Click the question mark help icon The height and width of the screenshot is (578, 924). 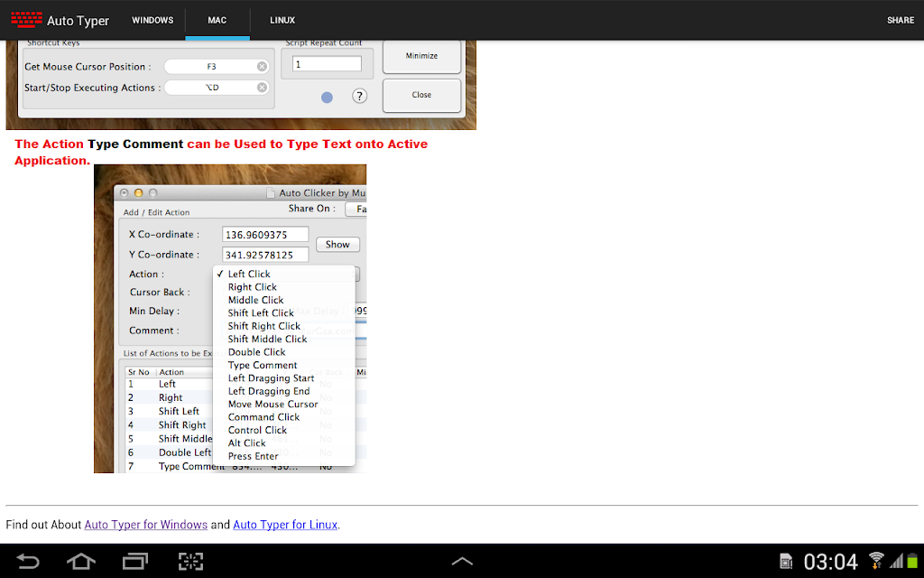[359, 96]
